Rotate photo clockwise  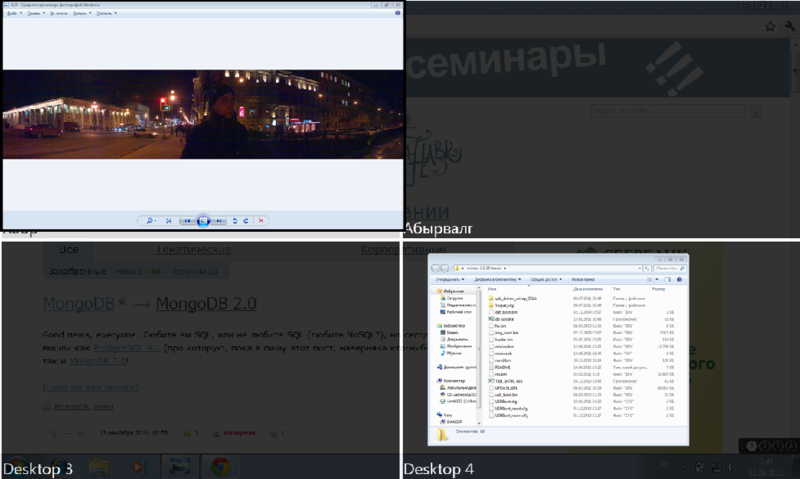click(x=247, y=220)
